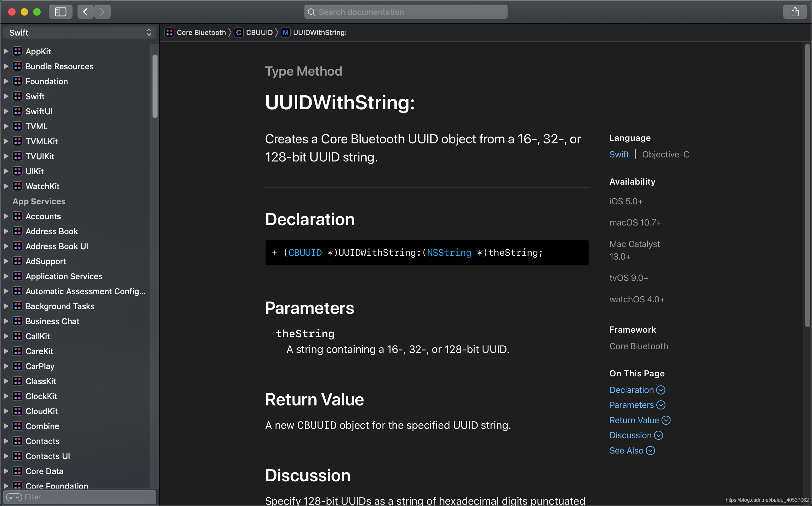Expand the CareKit disclosure triangle
The width and height of the screenshot is (812, 506).
point(6,351)
